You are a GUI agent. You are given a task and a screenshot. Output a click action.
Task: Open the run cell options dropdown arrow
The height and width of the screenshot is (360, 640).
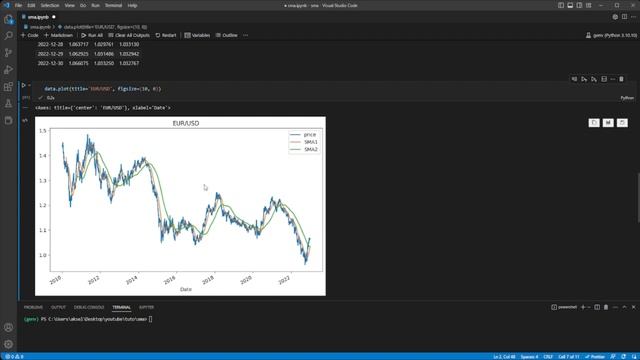pyautogui.click(x=29, y=85)
